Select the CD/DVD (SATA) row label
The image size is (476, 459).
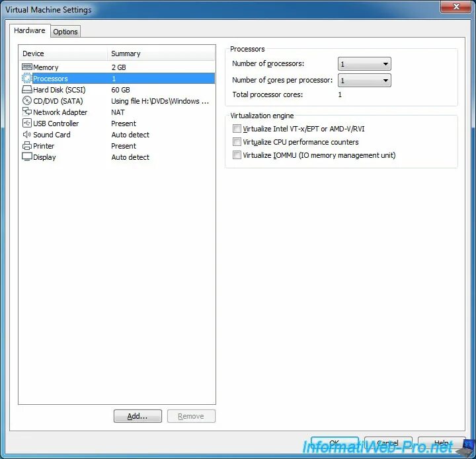click(x=58, y=101)
